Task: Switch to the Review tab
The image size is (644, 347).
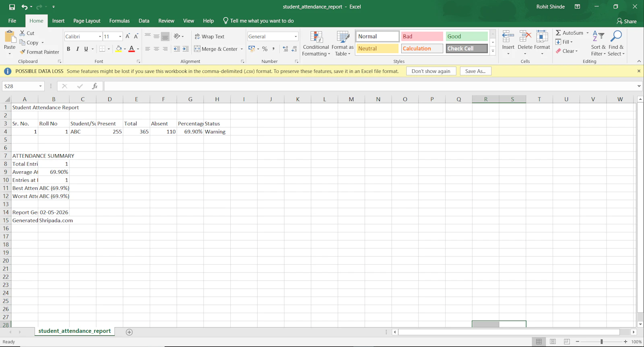Action: pos(166,21)
